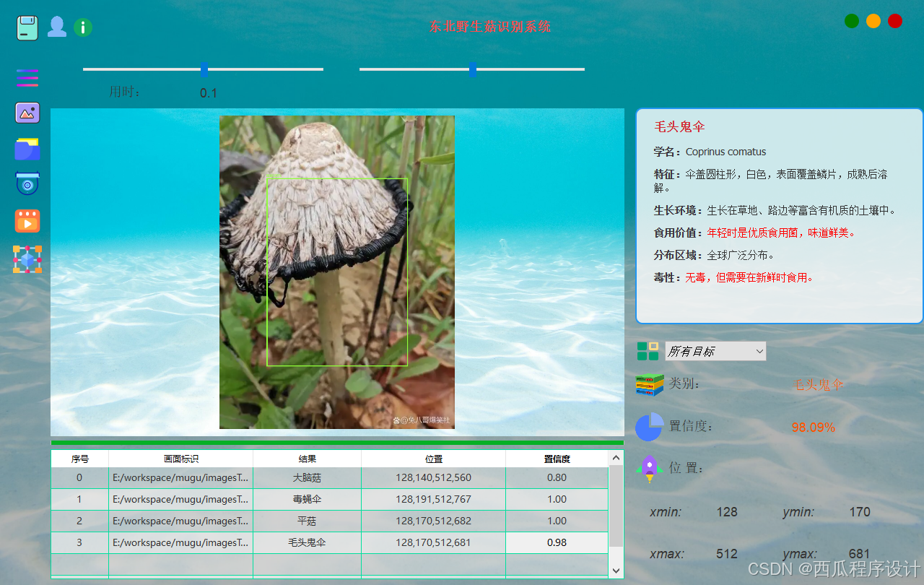Click the 毛头鬼伞 title in info panel
The height and width of the screenshot is (585, 924).
[x=679, y=127]
